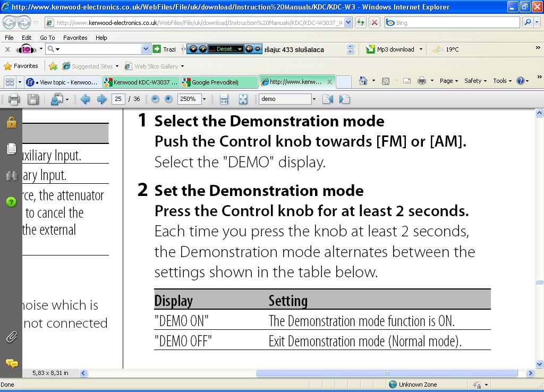
Task: Click the PDF print icon
Action: (14, 99)
